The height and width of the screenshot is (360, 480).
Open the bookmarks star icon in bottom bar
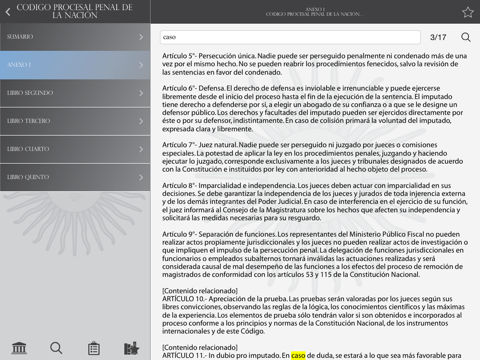click(131, 348)
